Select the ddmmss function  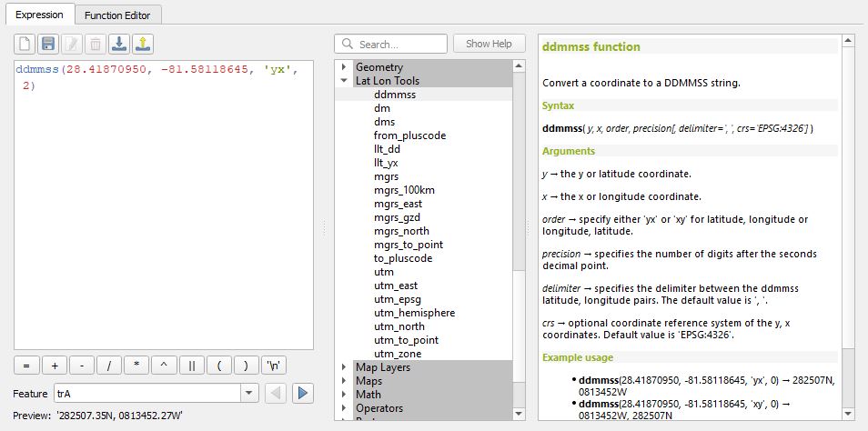(395, 95)
